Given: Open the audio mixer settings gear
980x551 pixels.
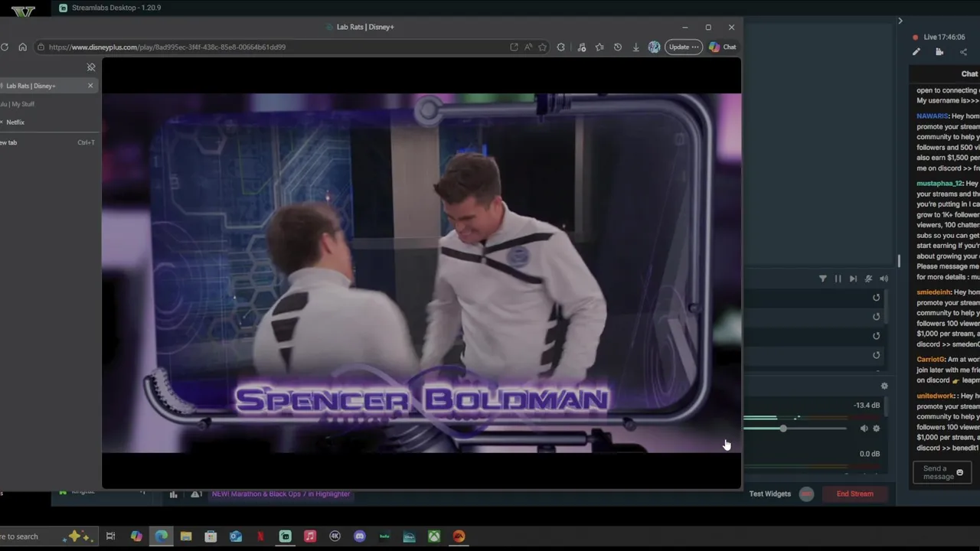Looking at the screenshot, I should [x=884, y=386].
